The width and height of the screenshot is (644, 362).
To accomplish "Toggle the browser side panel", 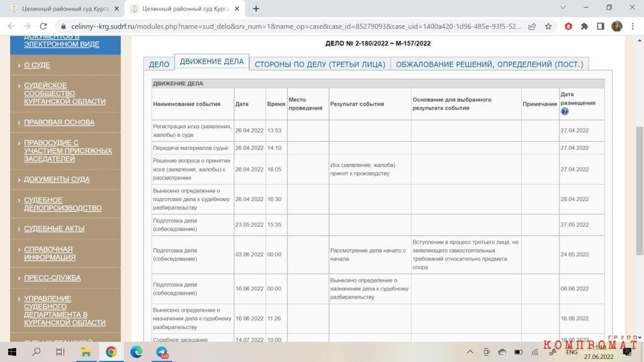I will click(x=601, y=26).
